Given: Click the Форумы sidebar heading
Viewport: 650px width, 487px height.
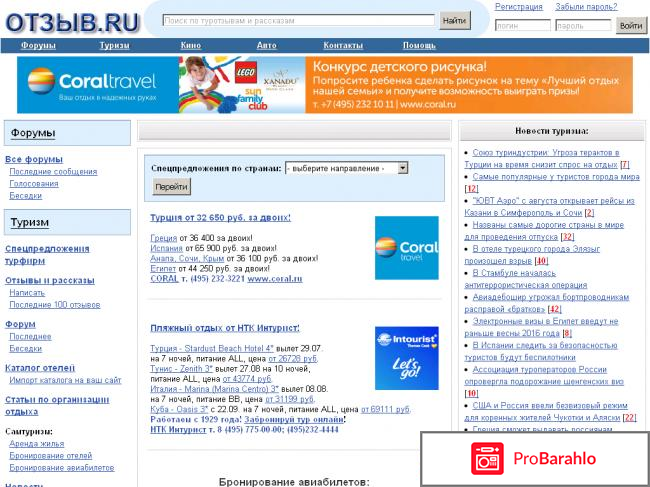Looking at the screenshot, I should [33, 133].
